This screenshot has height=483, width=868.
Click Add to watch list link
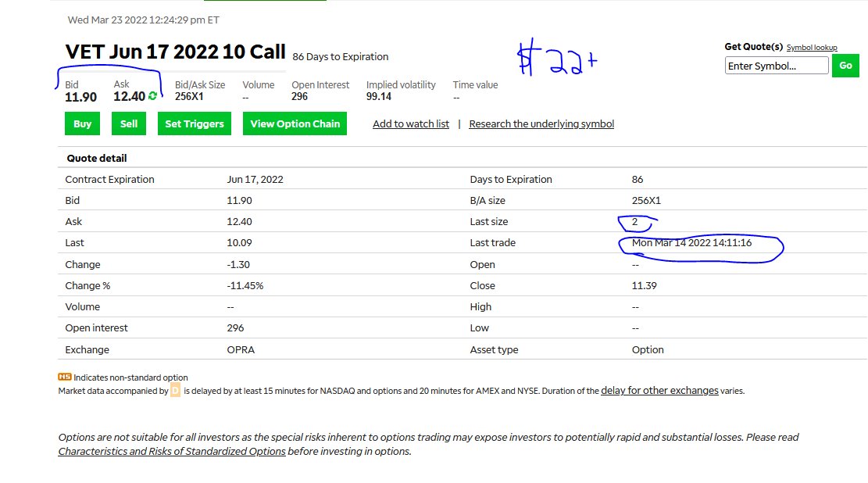click(x=411, y=124)
